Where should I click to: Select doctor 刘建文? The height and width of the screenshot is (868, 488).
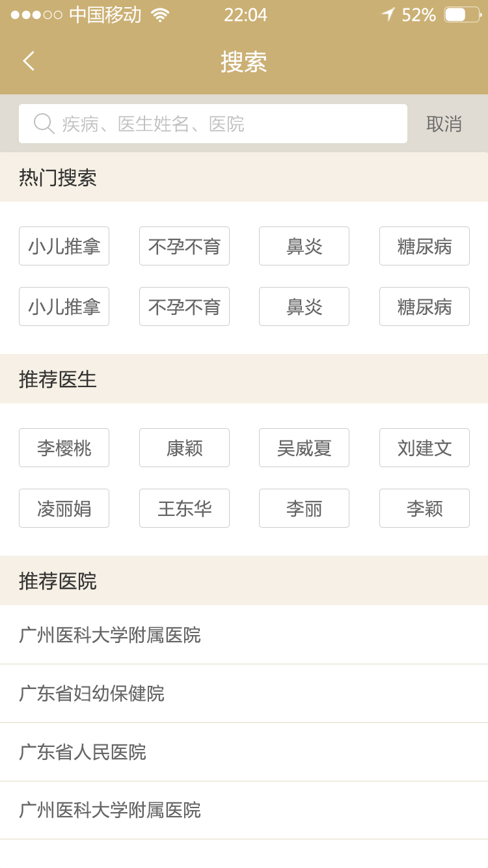[x=424, y=448]
